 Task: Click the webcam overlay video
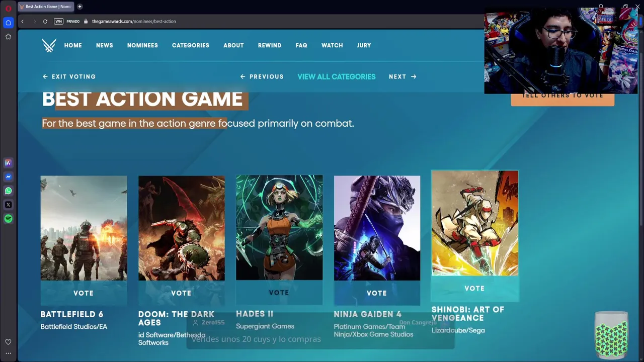coord(560,51)
